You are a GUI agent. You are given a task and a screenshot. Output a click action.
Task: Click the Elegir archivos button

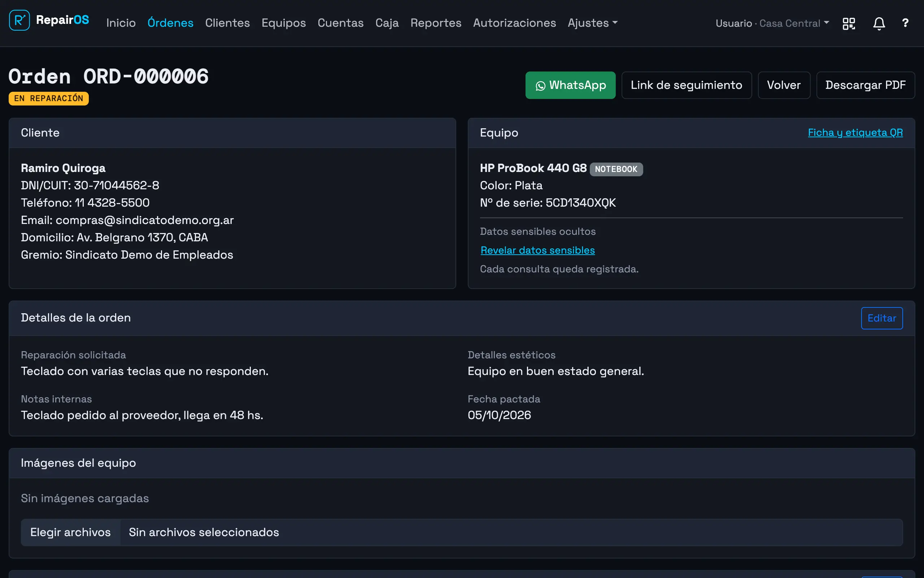point(71,532)
